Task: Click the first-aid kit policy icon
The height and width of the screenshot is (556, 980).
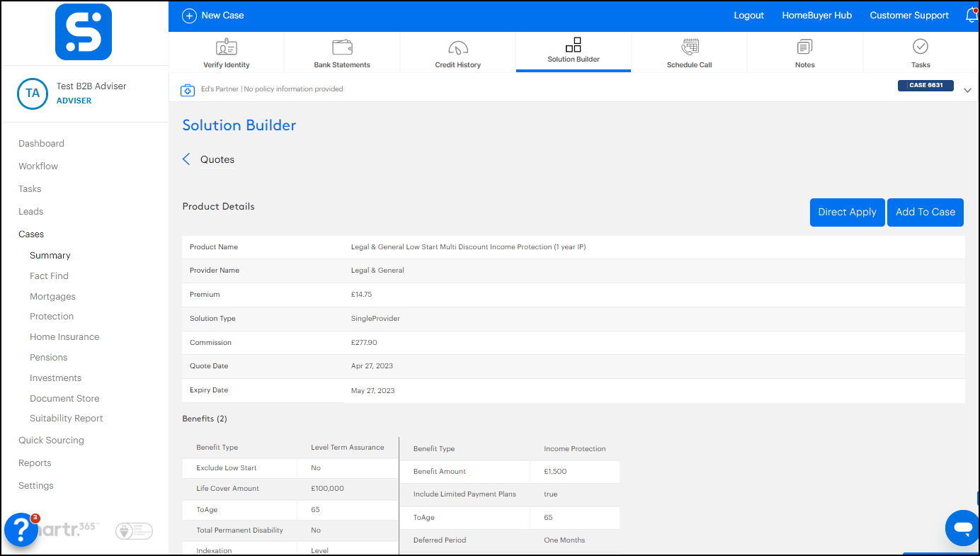Action: click(188, 90)
